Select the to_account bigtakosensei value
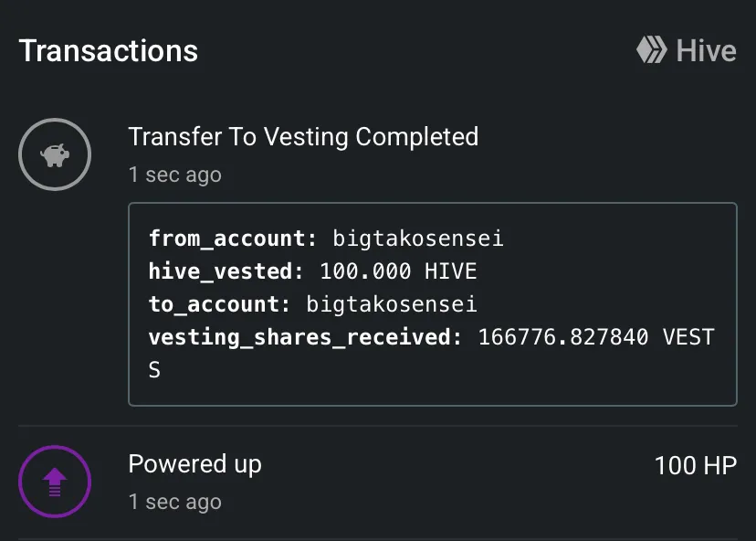This screenshot has width=756, height=541. click(392, 304)
